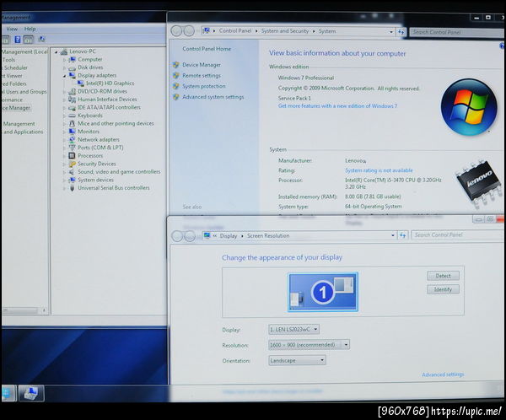
Task: Click the Detect button
Action: click(x=443, y=276)
